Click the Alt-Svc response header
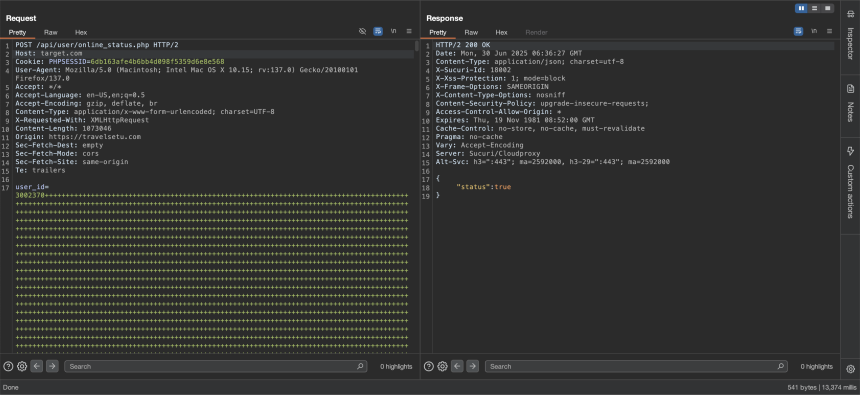The width and height of the screenshot is (860, 395). coord(553,162)
